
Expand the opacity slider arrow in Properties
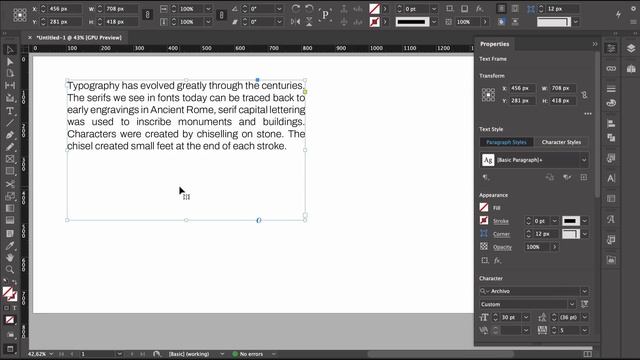(x=554, y=247)
